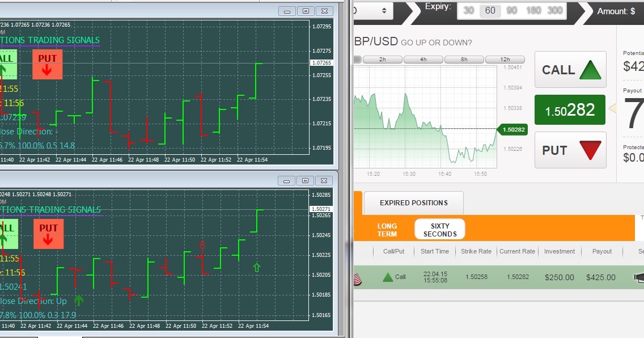Click green up arrow near Close Direction Up
Screen dimensions: 644x338
point(78,300)
